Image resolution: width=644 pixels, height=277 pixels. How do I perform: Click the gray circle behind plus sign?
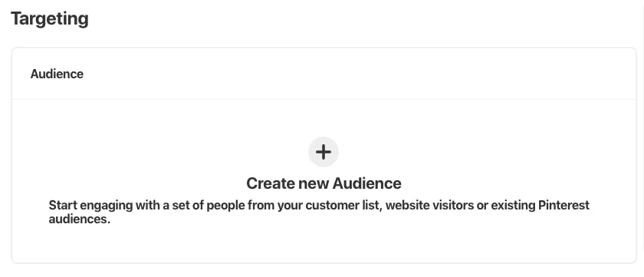click(x=324, y=152)
